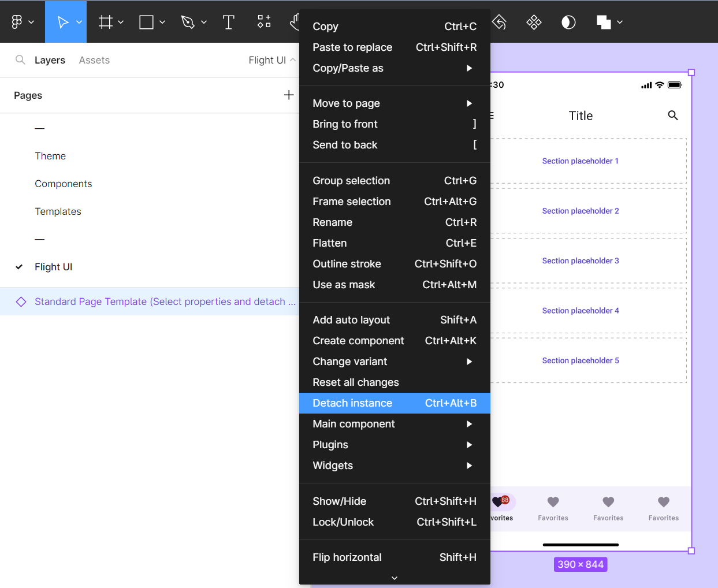Click the Resources icon in the toolbar
Image resolution: width=718 pixels, height=588 pixels.
(263, 22)
